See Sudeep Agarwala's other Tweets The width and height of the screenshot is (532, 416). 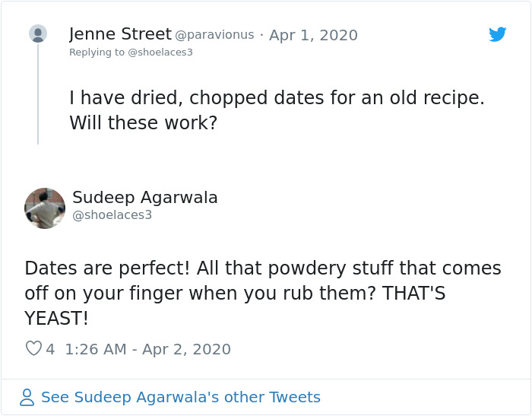180,397
